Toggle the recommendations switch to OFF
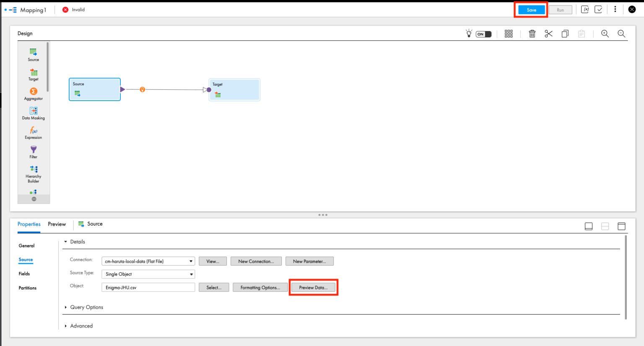644x346 pixels. coord(483,34)
